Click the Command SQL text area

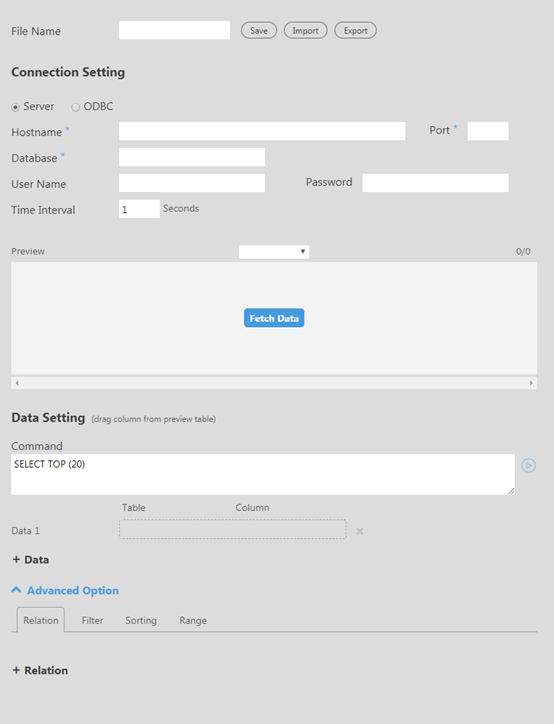[x=263, y=475]
